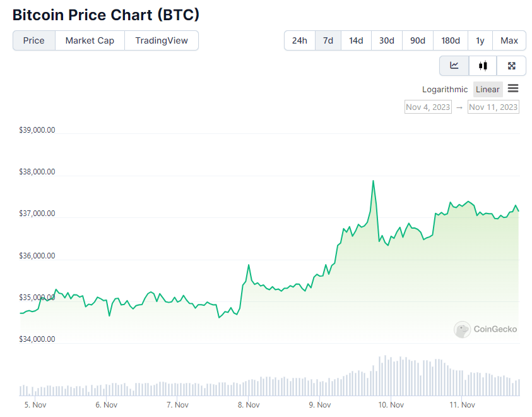Choose the 30d range
The image size is (532, 417).
coord(387,40)
